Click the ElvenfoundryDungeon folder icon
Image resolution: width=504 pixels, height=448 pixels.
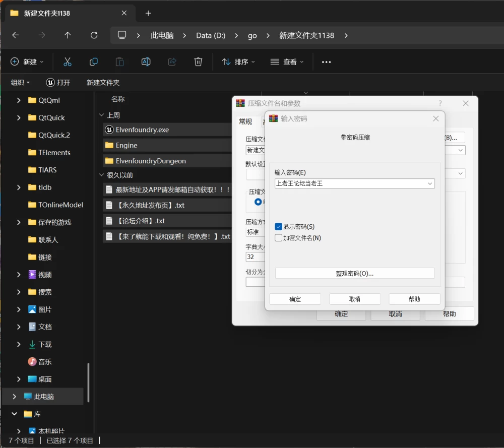(x=109, y=161)
